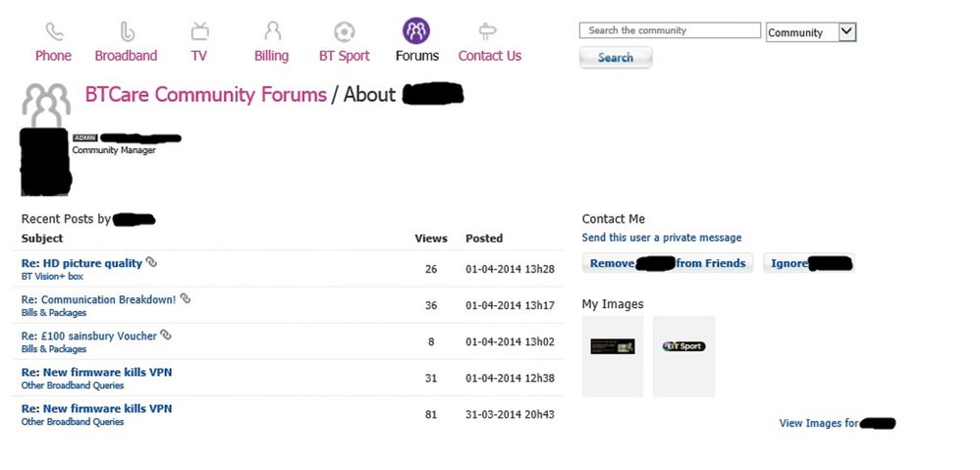Viewport: 980px width, 470px height.
Task: Open New firmware kills VPN post from 31-03-2014
Action: pos(96,408)
